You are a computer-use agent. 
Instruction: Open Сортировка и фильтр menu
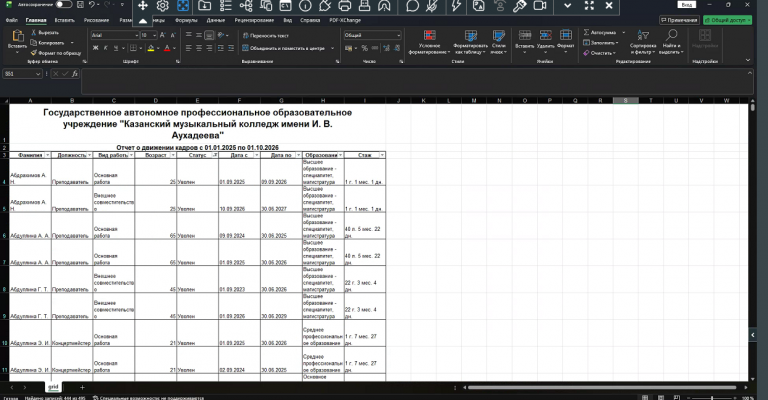click(643, 42)
